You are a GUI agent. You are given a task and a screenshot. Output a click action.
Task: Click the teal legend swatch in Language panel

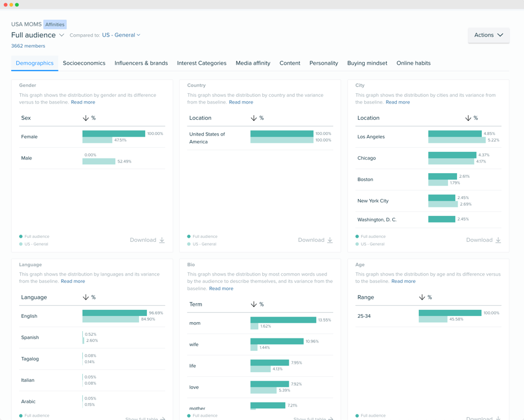click(x=20, y=416)
